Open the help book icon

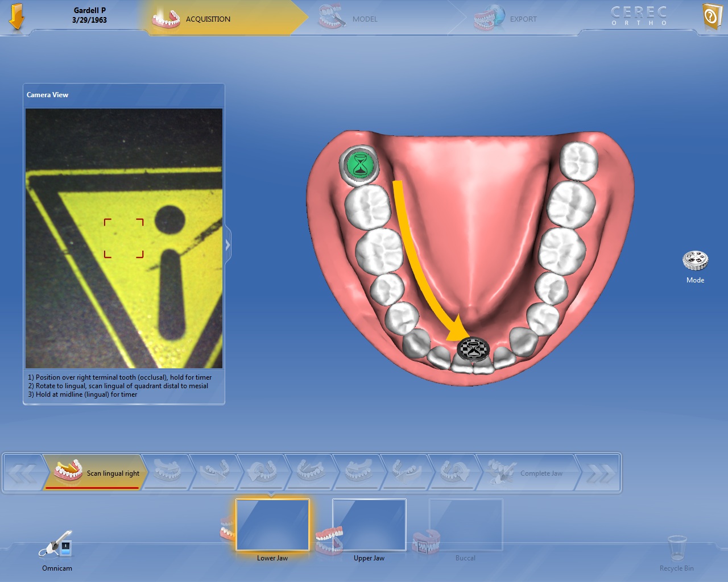(x=711, y=17)
